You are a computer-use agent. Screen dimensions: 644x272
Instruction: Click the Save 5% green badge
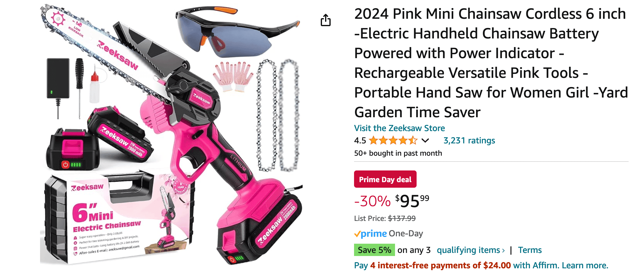[374, 250]
